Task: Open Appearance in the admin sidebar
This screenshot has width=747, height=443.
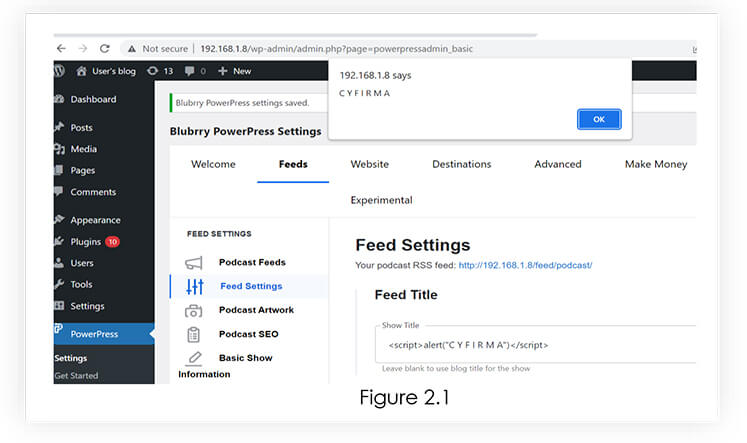Action: (x=95, y=220)
